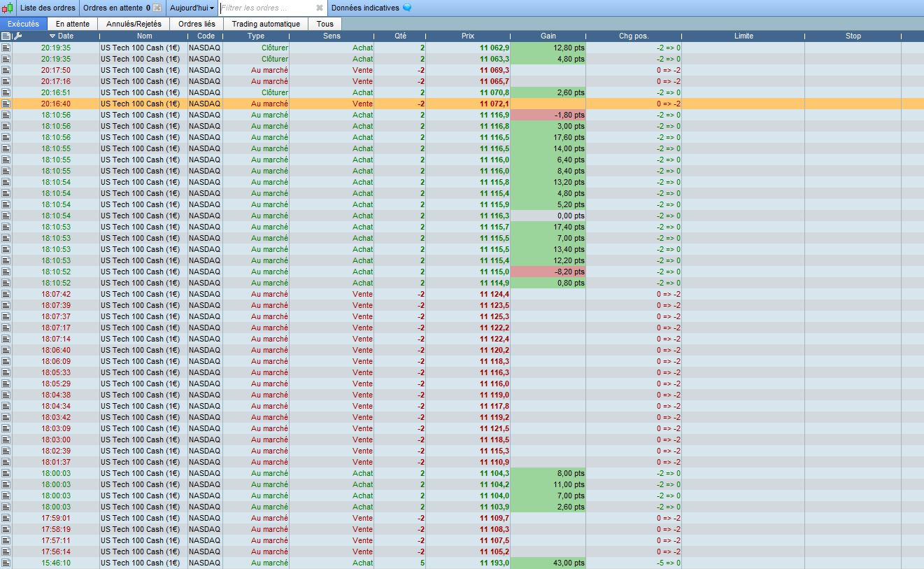Select the 43,00 pts gain cell

[x=548, y=563]
